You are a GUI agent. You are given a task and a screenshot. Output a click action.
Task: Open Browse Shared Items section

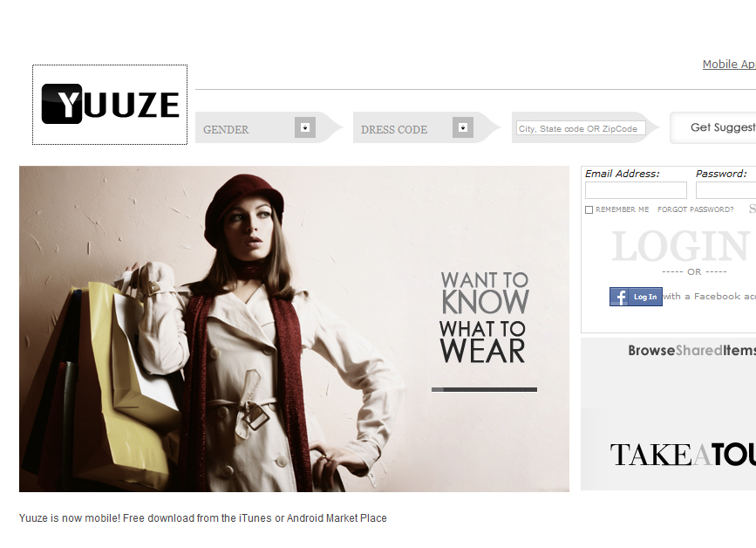point(691,350)
